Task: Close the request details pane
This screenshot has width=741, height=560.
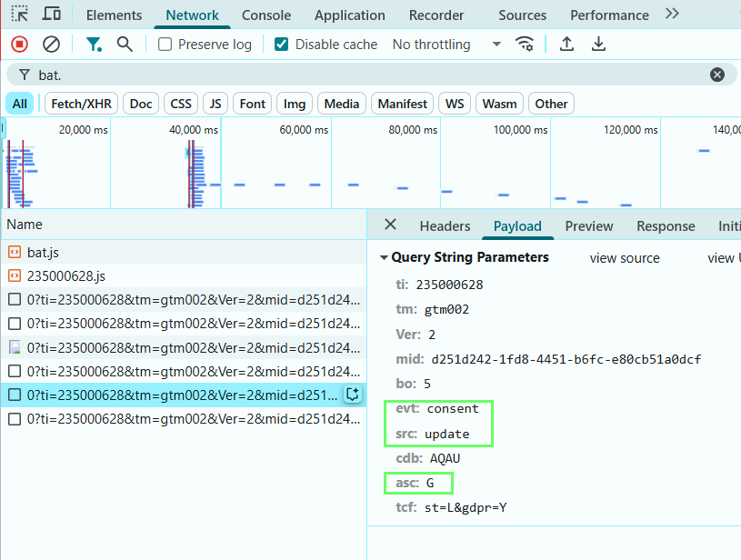Action: (390, 225)
